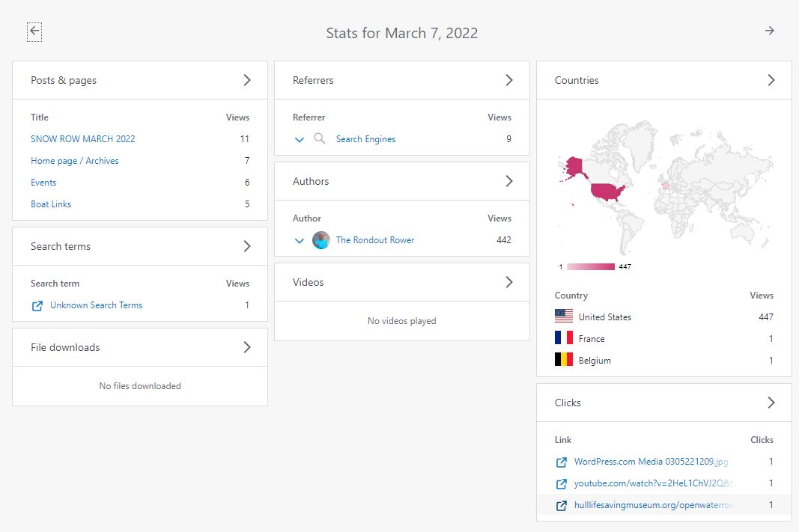Click the views color gradient legend bar

tap(591, 266)
